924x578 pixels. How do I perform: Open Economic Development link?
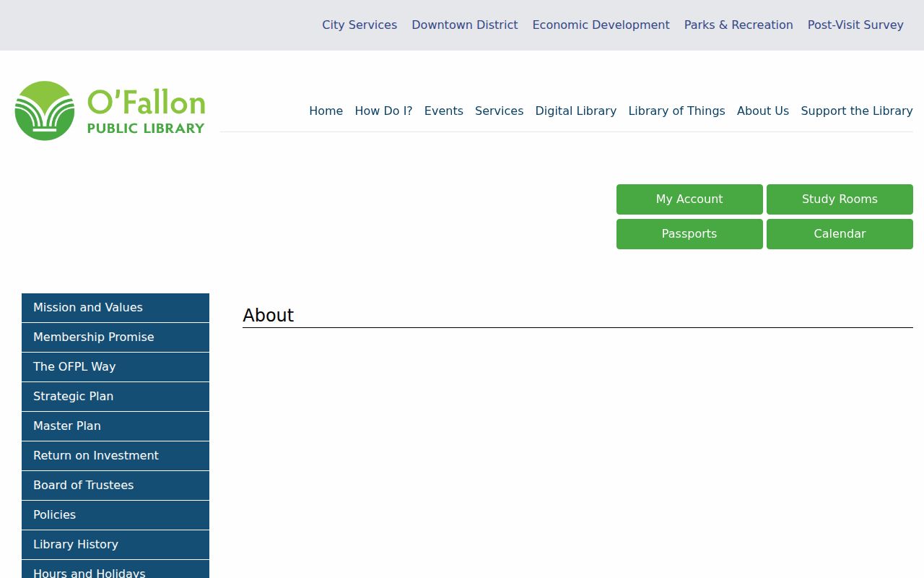pyautogui.click(x=601, y=25)
